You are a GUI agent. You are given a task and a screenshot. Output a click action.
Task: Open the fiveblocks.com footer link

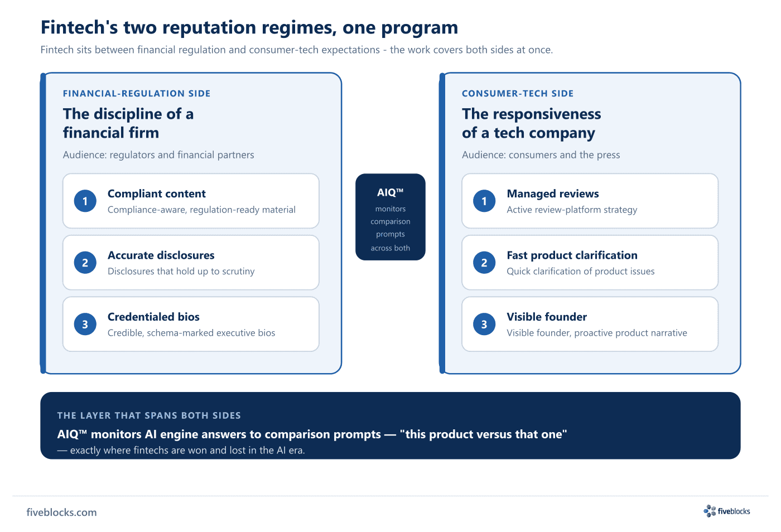tap(61, 512)
